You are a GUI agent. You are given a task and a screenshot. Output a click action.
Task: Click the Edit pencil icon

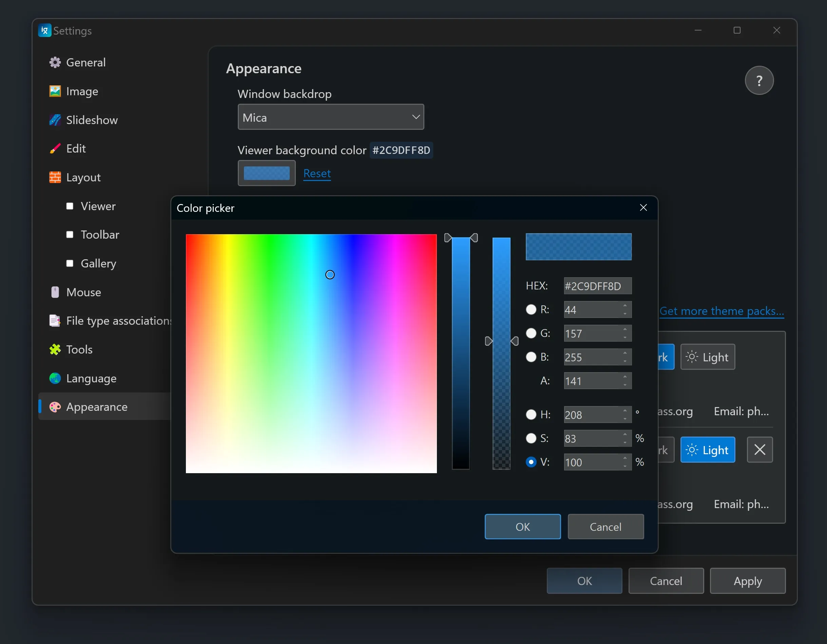(x=55, y=149)
